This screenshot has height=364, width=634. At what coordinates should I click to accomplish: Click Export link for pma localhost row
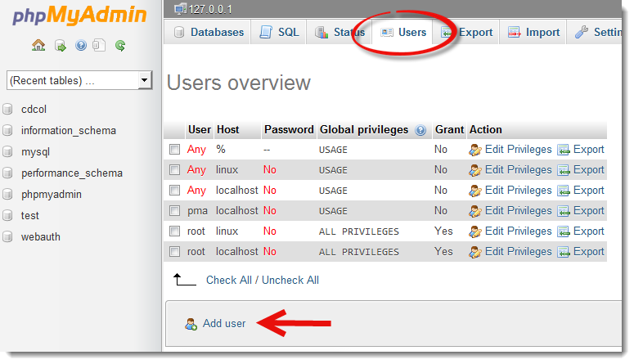tap(588, 210)
